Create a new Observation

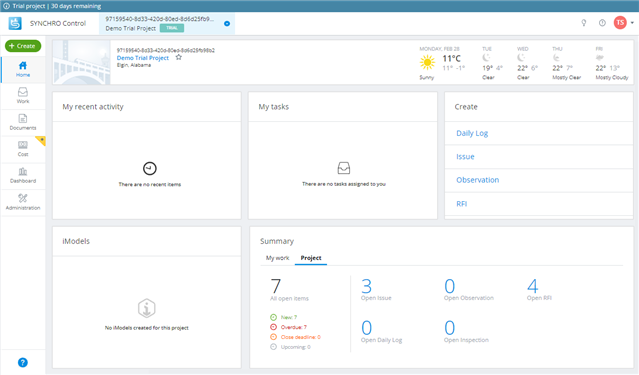[477, 180]
